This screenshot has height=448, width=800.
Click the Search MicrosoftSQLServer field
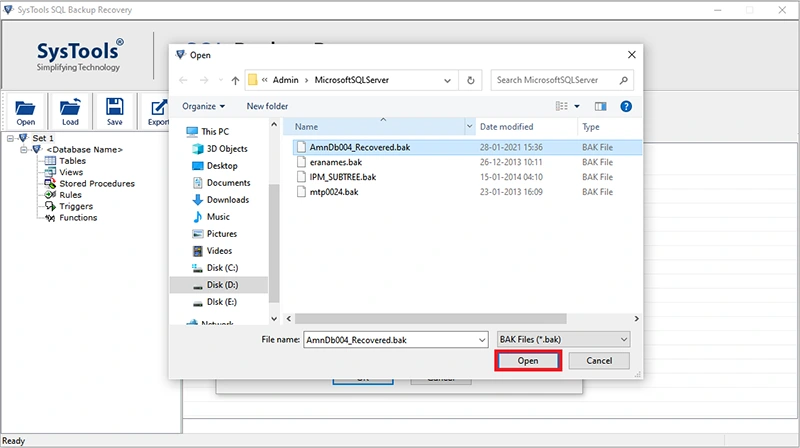coord(562,80)
